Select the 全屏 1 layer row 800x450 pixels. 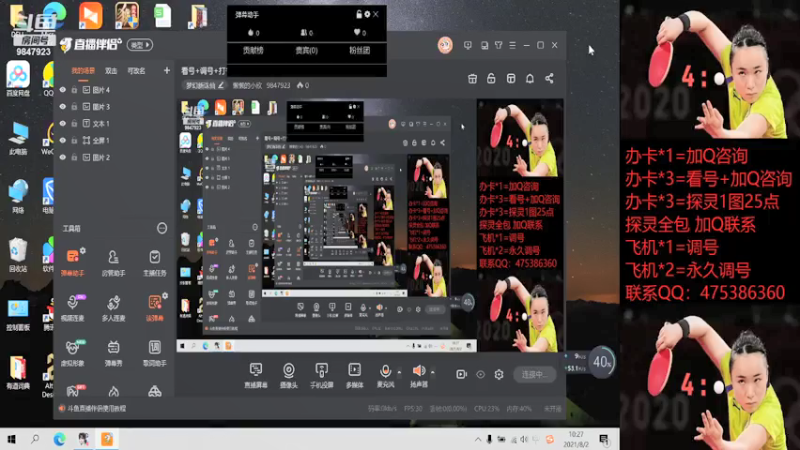(113, 140)
